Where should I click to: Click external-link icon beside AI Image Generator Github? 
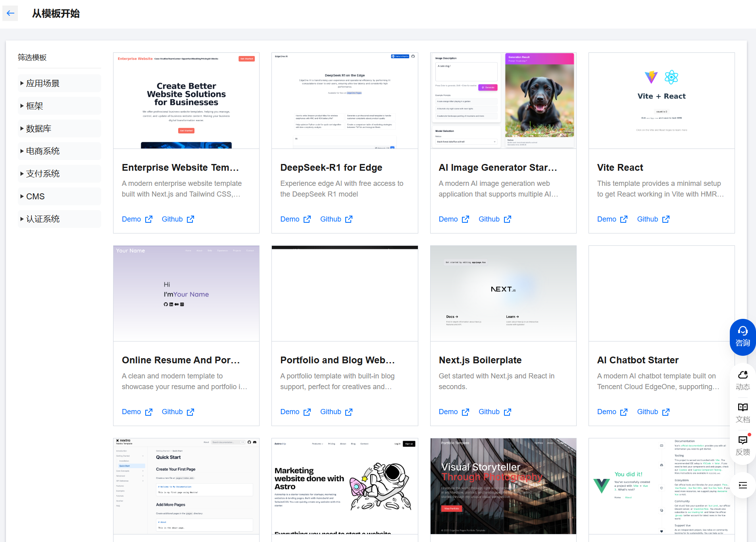point(508,219)
